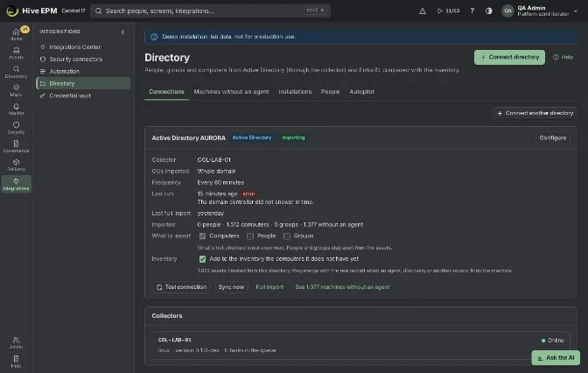Open Maps in the left rail

16,90
